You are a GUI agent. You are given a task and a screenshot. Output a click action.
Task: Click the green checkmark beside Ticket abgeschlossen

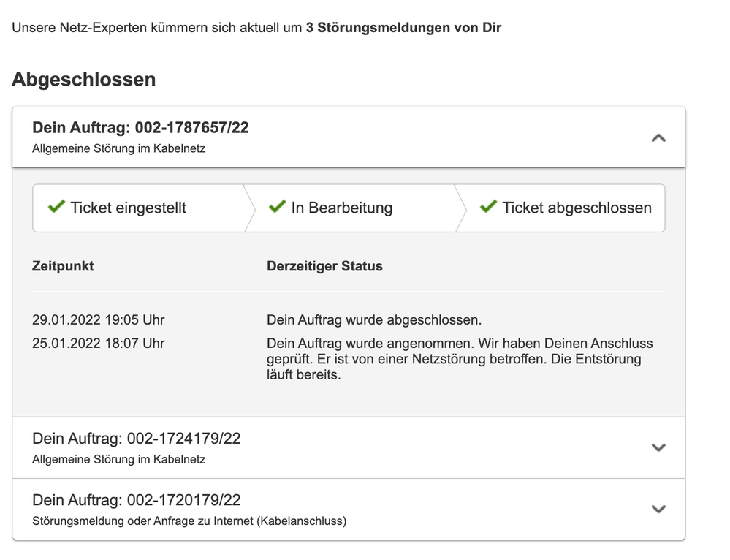pyautogui.click(x=488, y=208)
